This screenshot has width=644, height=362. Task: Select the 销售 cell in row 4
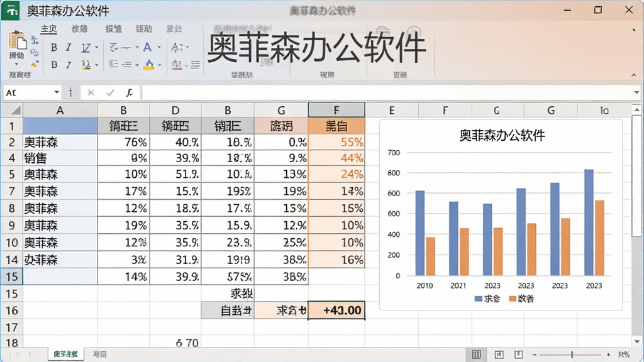click(60, 158)
